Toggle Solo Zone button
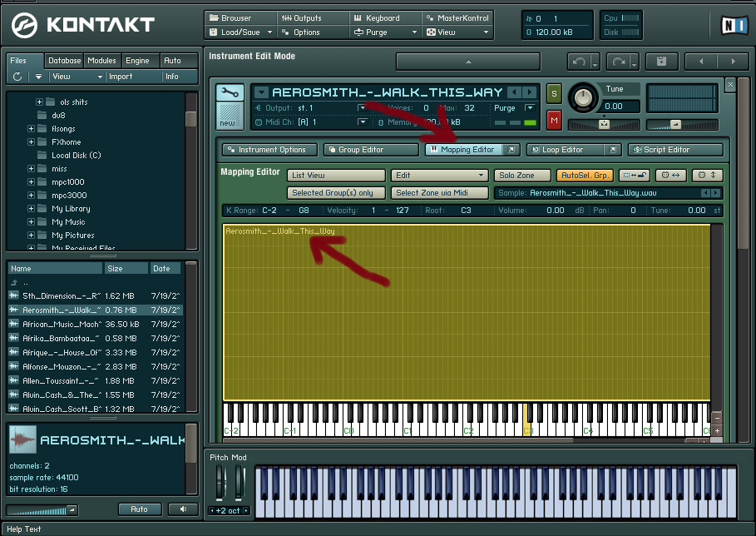This screenshot has width=756, height=536. point(522,175)
